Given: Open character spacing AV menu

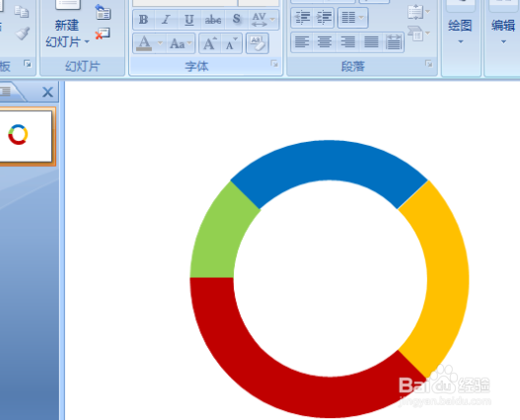Looking at the screenshot, I should [x=263, y=20].
